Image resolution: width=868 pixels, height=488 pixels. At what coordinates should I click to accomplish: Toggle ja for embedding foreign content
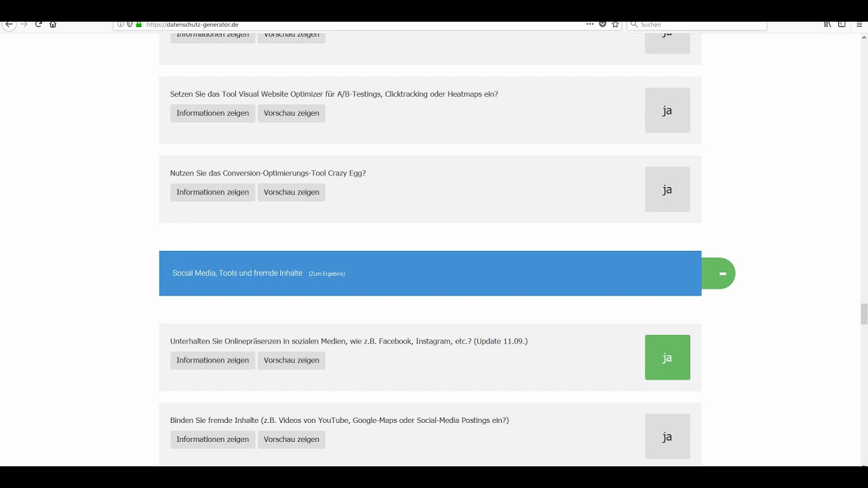pyautogui.click(x=667, y=437)
